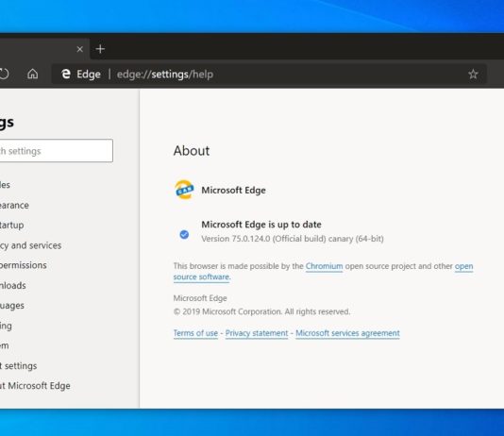Image resolution: width=504 pixels, height=436 pixels.
Task: Open the Microsoft services agreement link
Action: click(347, 333)
